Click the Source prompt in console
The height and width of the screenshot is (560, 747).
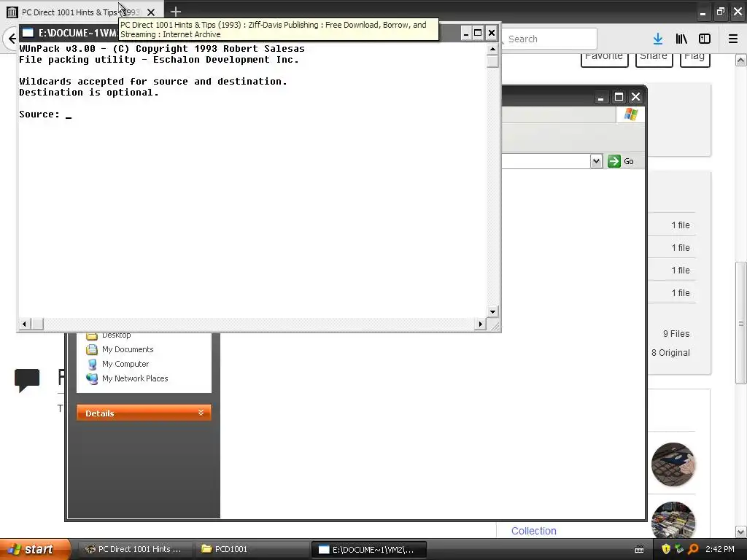[39, 114]
